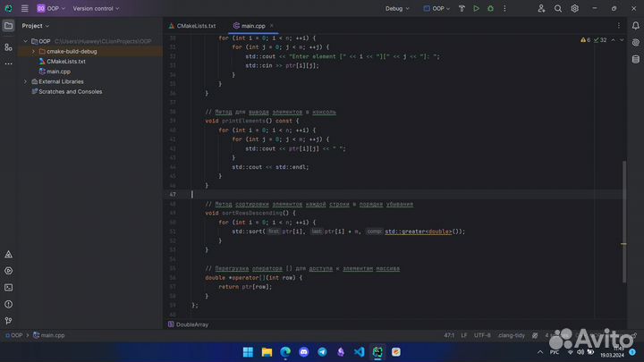Open Microsoft Edge from the taskbar
Screen dimensions: 644x362
click(285, 352)
